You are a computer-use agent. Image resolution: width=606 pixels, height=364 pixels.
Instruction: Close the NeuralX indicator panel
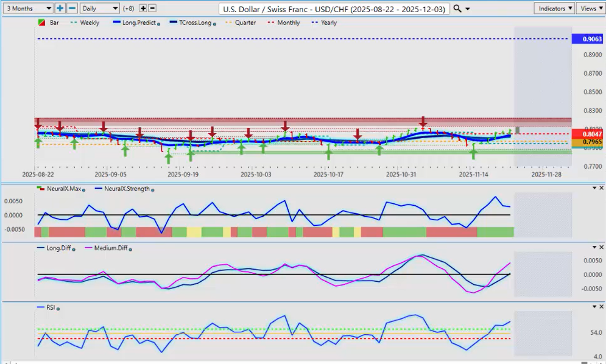601,188
